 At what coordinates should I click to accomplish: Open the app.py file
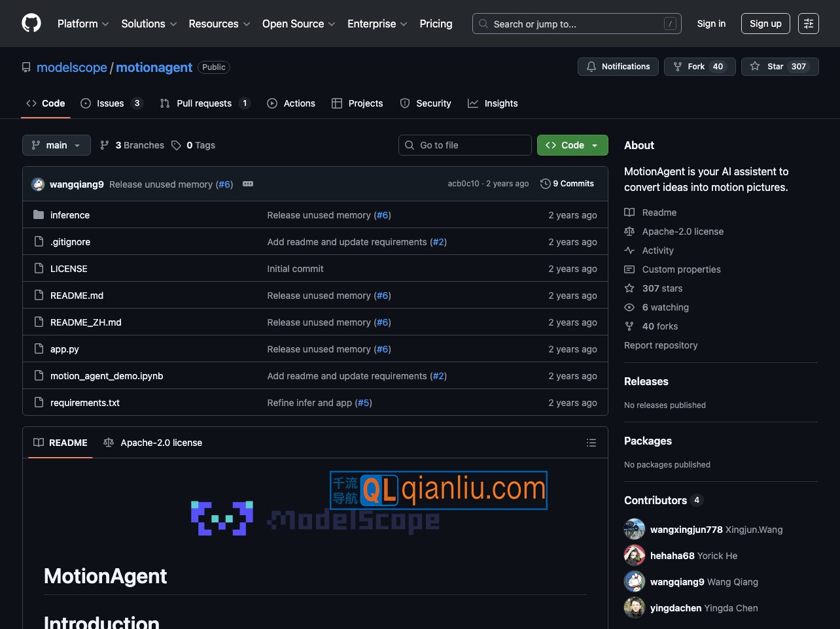(x=65, y=349)
